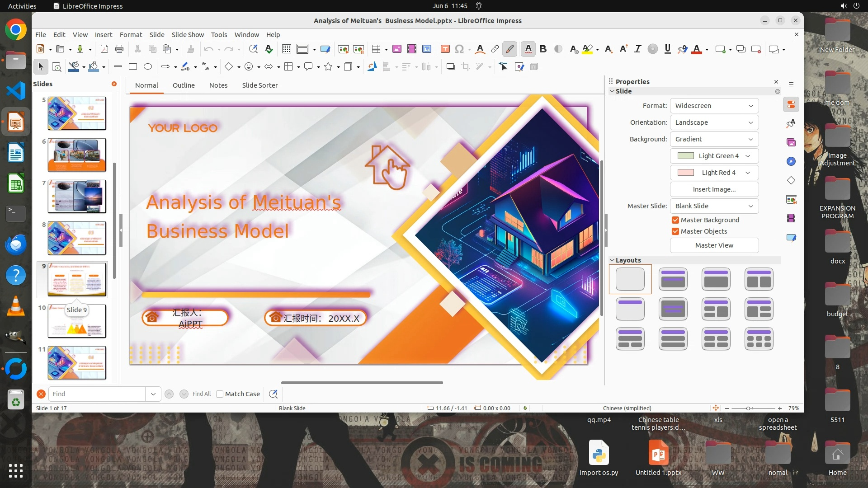Image resolution: width=868 pixels, height=488 pixels.
Task: Switch to the Slide Sorter tab
Action: [259, 85]
